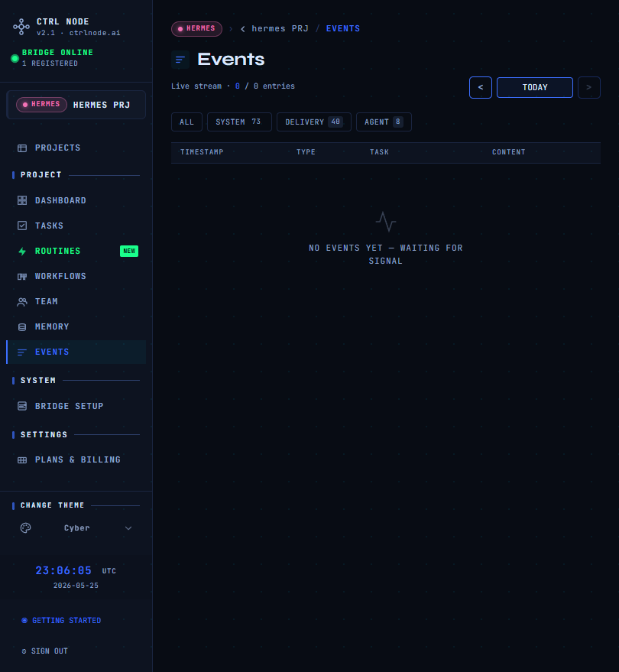Select the SYSTEM 73 filter tab

coord(239,122)
